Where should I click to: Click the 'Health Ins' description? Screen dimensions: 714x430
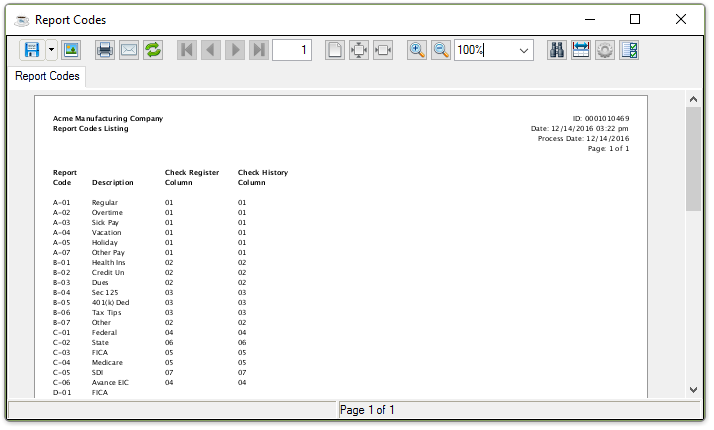[x=108, y=263]
